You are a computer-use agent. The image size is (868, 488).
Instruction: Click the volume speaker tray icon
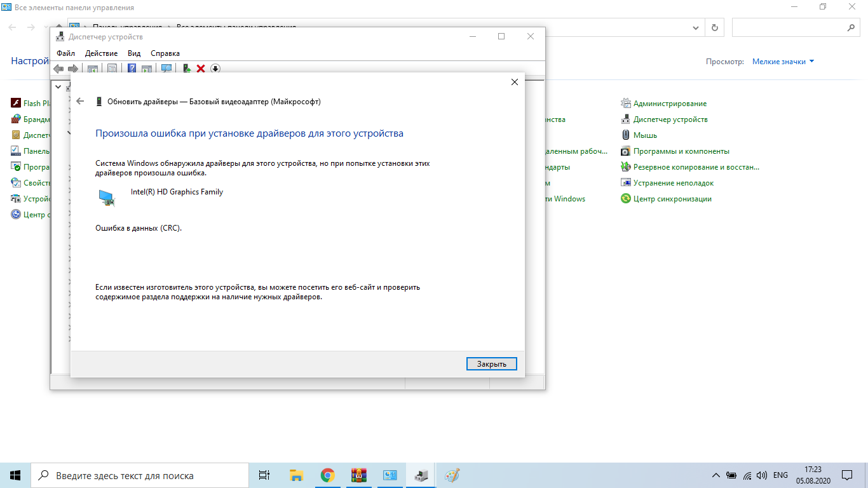tap(763, 475)
